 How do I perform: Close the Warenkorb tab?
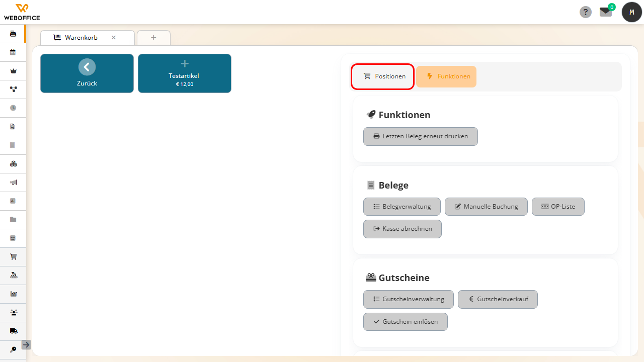[x=114, y=38]
